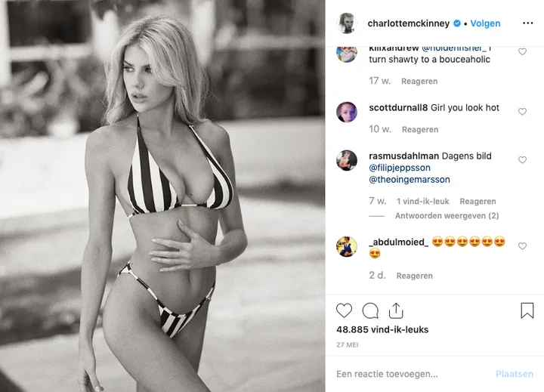544x392 pixels.
Task: Open the three-dot more options menu
Action: 527,23
